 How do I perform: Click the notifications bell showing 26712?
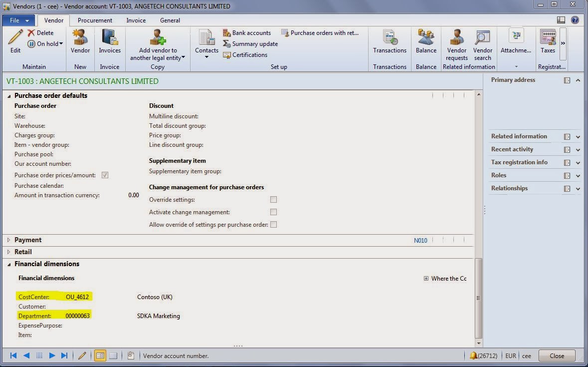pos(472,356)
